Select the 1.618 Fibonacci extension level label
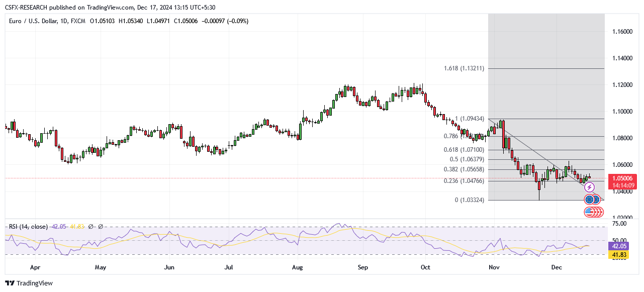The width and height of the screenshot is (644, 292). 464,68
